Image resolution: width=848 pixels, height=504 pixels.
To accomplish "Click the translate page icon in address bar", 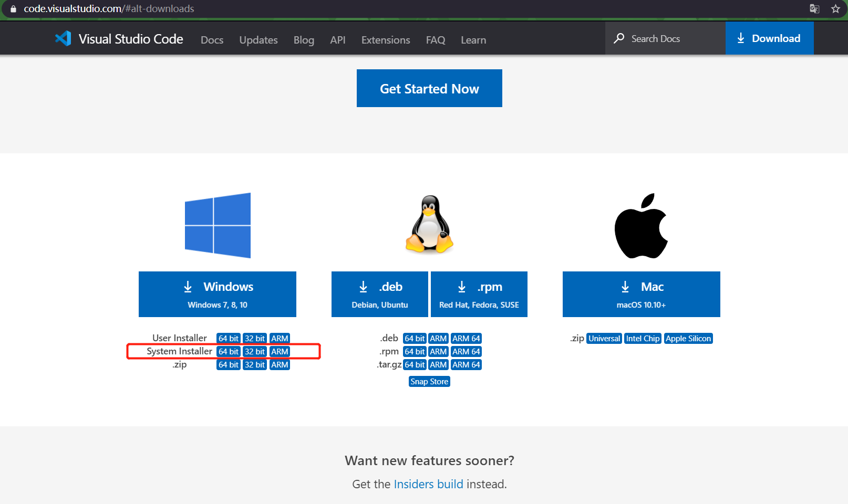I will [x=814, y=8].
